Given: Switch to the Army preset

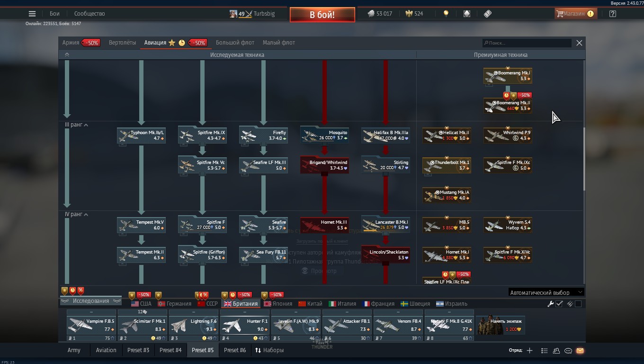Looking at the screenshot, I should point(74,350).
